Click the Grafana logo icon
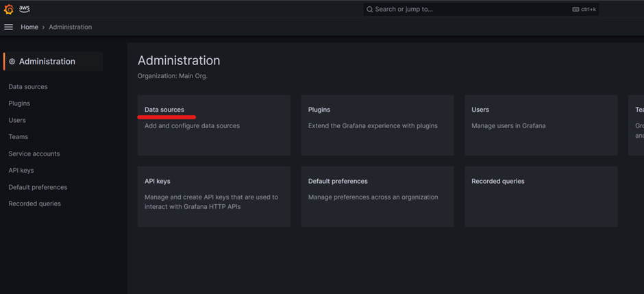 point(9,10)
